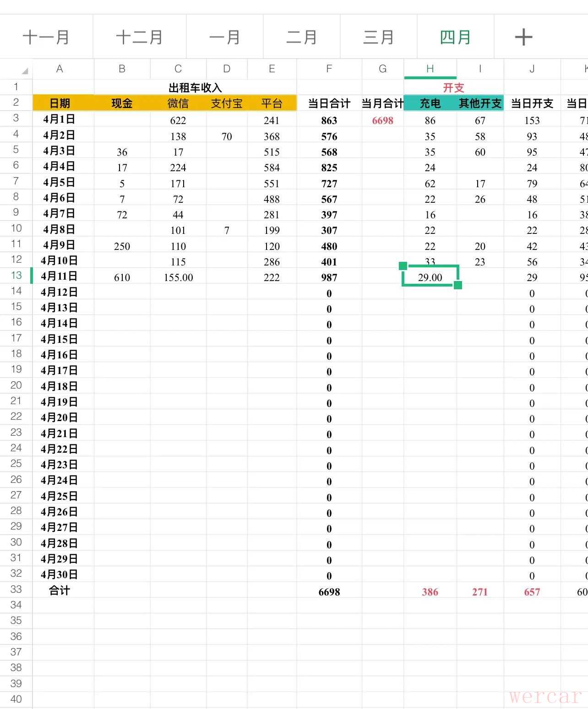Select highlighted column H header
Viewport: 588px width, 709px height.
[430, 69]
